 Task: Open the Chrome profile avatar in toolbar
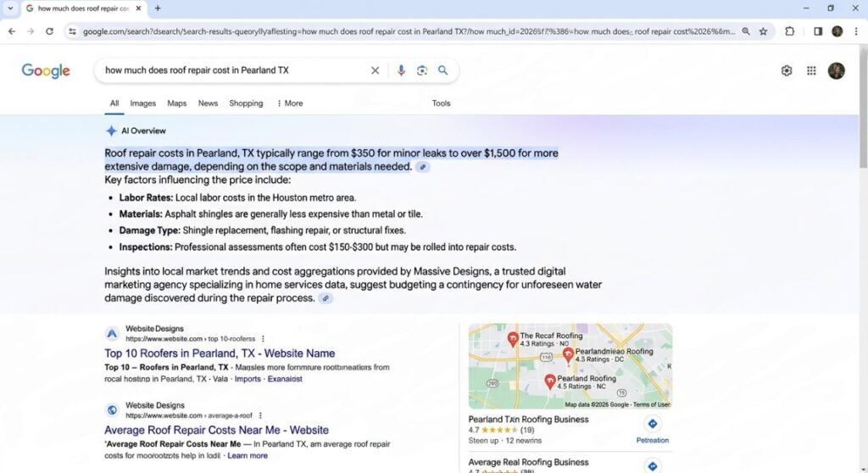tap(837, 31)
